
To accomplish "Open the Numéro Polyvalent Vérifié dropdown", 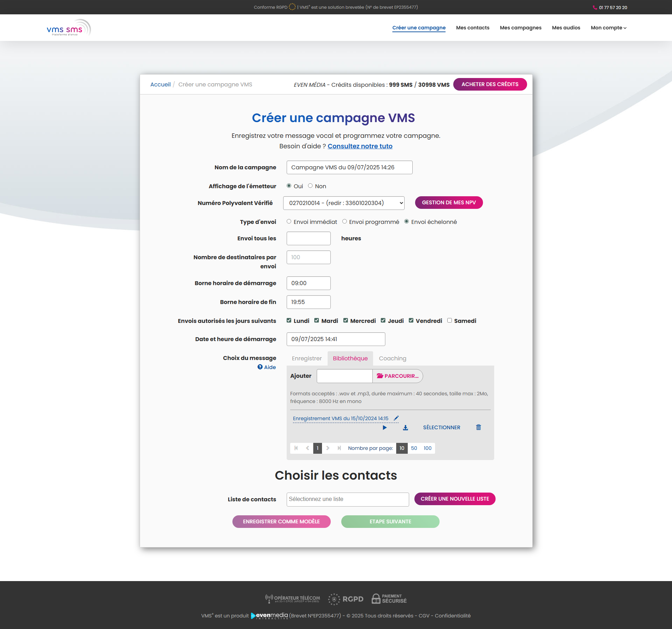I will (x=344, y=203).
